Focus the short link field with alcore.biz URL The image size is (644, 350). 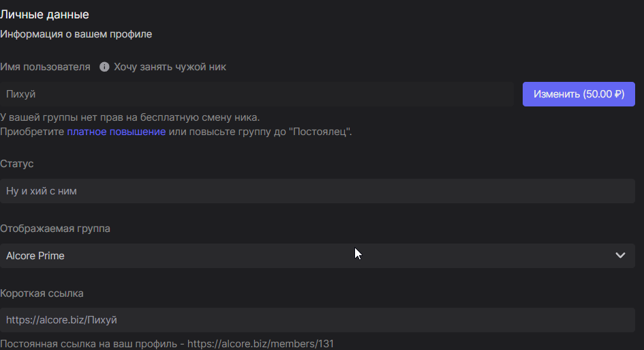(x=317, y=319)
